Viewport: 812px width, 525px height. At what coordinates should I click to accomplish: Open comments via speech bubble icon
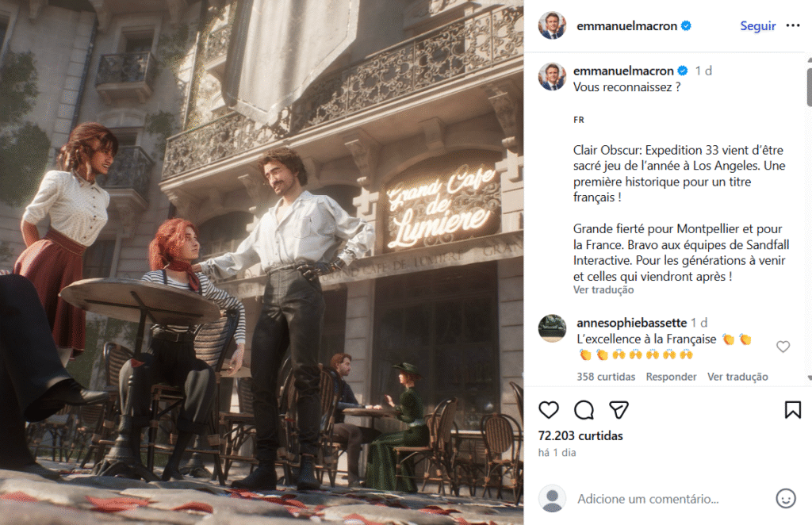click(584, 410)
